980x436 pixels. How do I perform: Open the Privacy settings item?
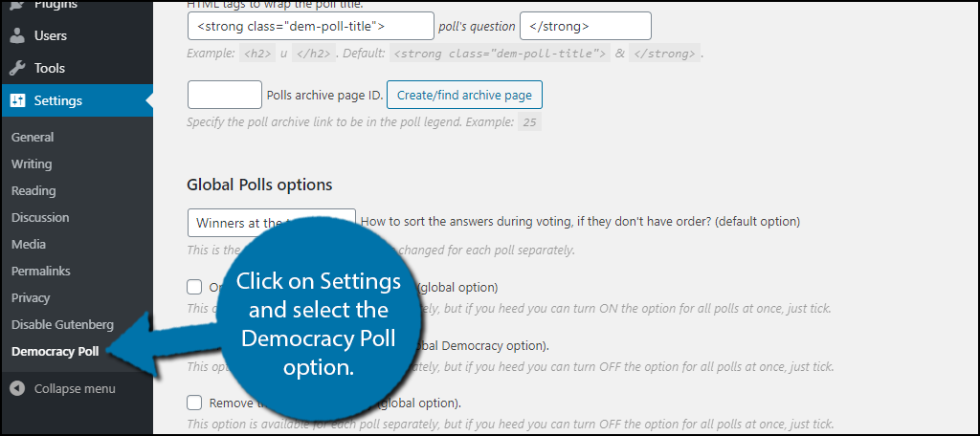[30, 298]
